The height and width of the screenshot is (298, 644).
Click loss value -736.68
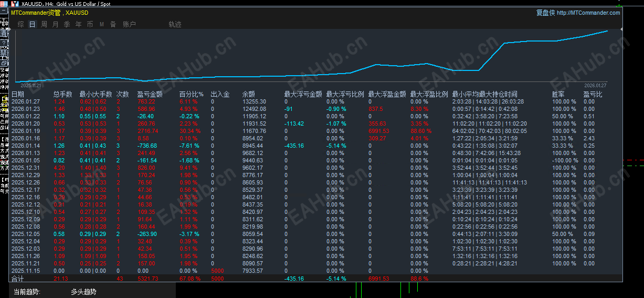147,146
